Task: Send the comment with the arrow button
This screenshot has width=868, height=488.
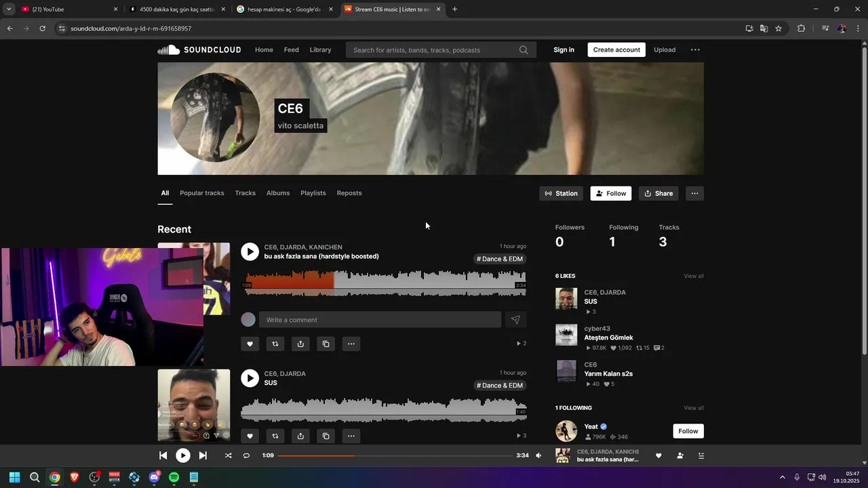Action: click(515, 320)
